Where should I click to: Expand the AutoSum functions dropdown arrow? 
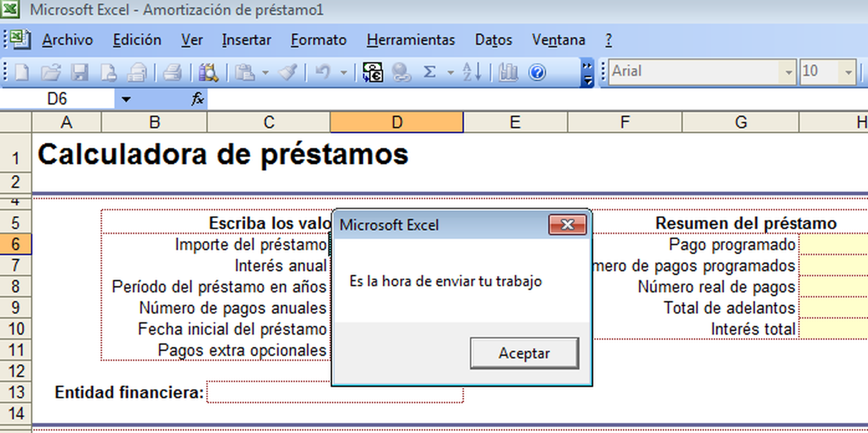click(x=451, y=72)
